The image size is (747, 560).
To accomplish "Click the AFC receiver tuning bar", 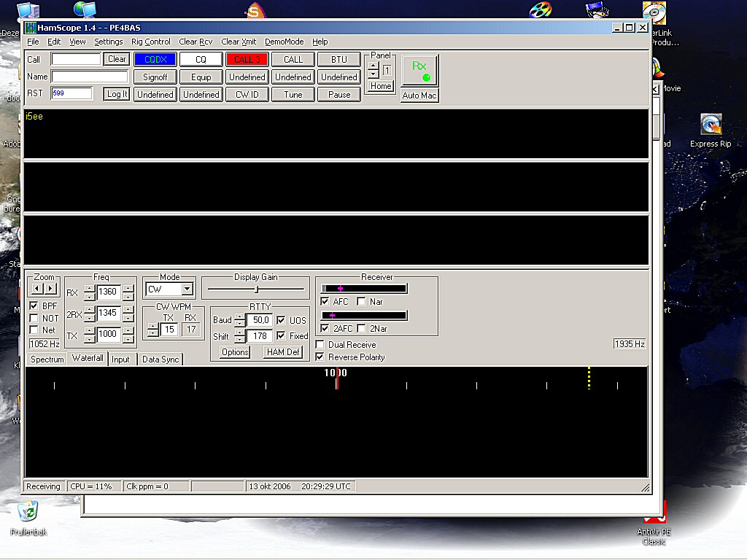I will pyautogui.click(x=364, y=289).
